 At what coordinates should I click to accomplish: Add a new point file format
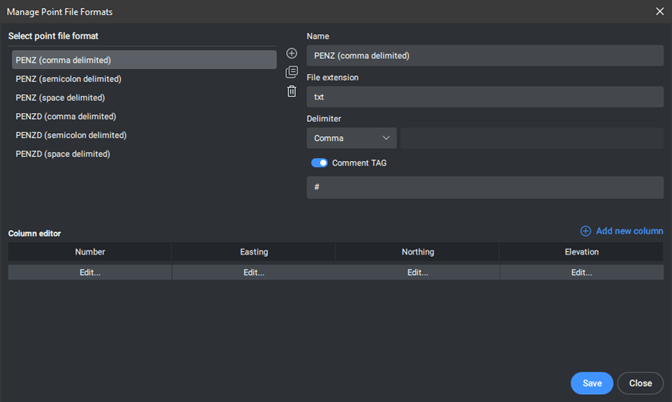pyautogui.click(x=291, y=53)
